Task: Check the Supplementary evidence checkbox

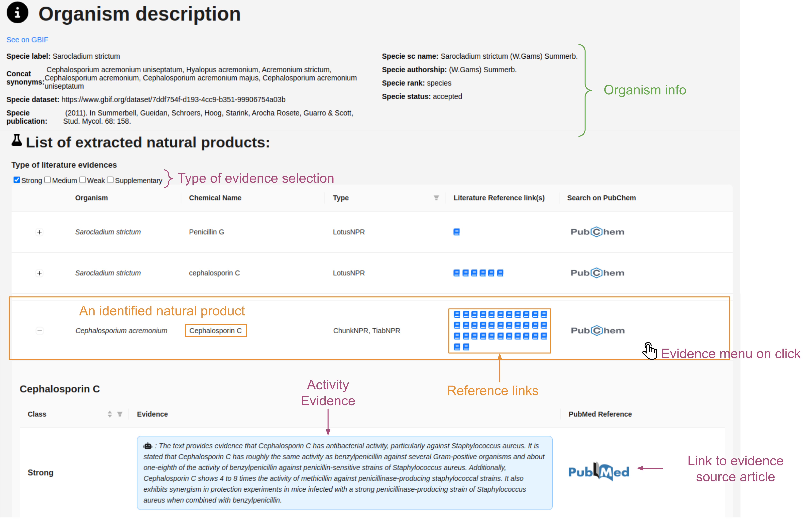Action: pyautogui.click(x=110, y=180)
